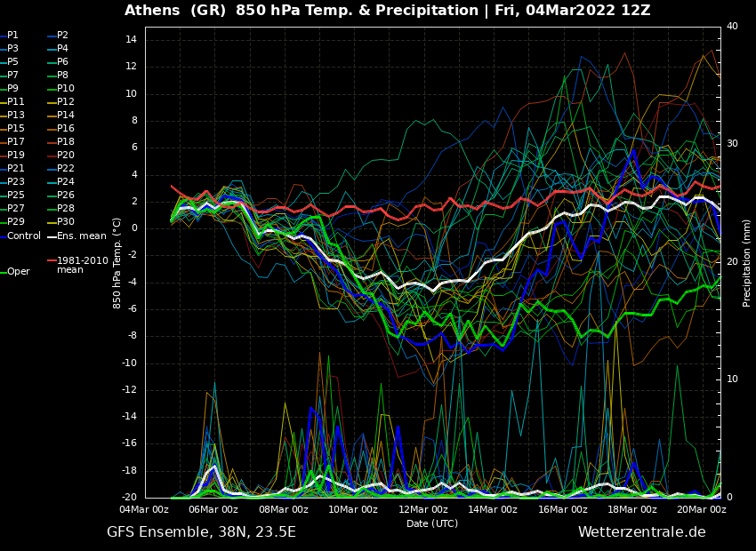Click legend label P27
This screenshot has width=756, height=551.
point(15,209)
